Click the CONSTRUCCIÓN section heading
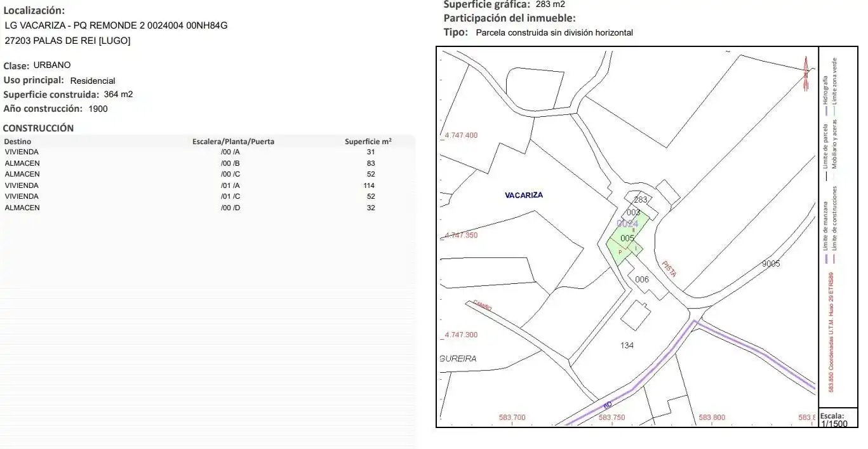The image size is (868, 449). (39, 128)
